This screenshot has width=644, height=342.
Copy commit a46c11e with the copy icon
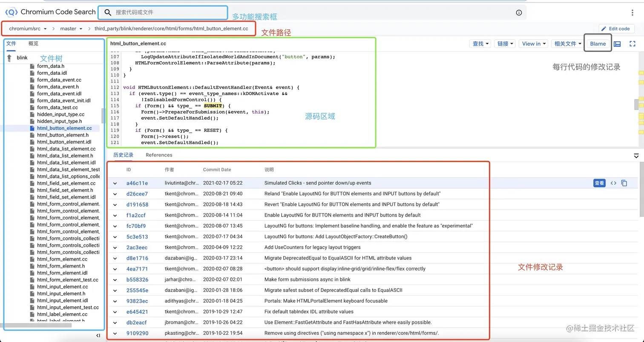pyautogui.click(x=624, y=183)
